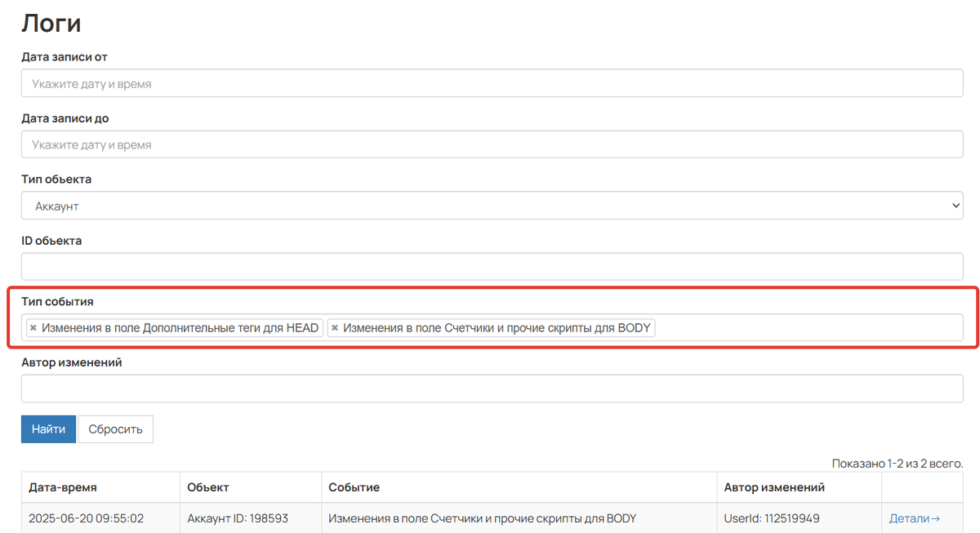Click the Дата-время column header
This screenshot has width=980, height=533.
pyautogui.click(x=63, y=487)
